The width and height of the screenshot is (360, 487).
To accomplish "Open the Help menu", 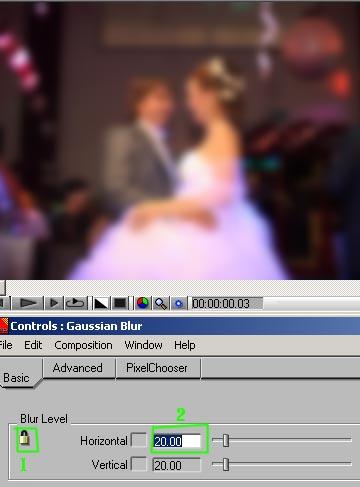I will click(185, 345).
